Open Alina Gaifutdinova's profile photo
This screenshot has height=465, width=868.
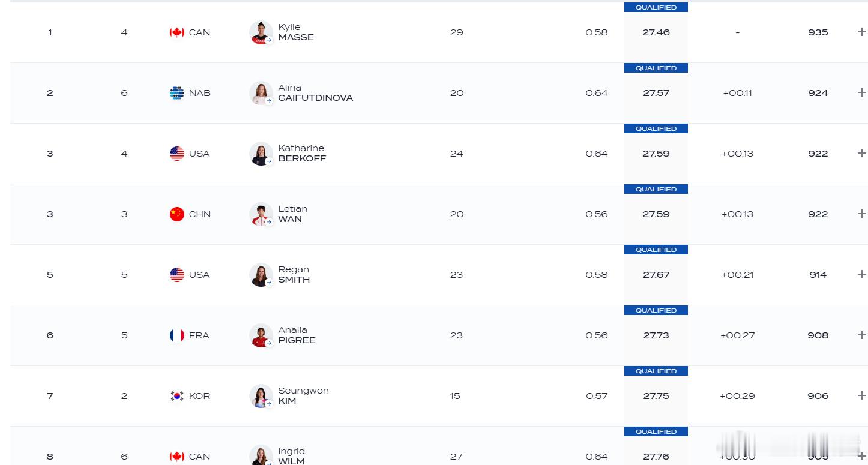pos(261,93)
